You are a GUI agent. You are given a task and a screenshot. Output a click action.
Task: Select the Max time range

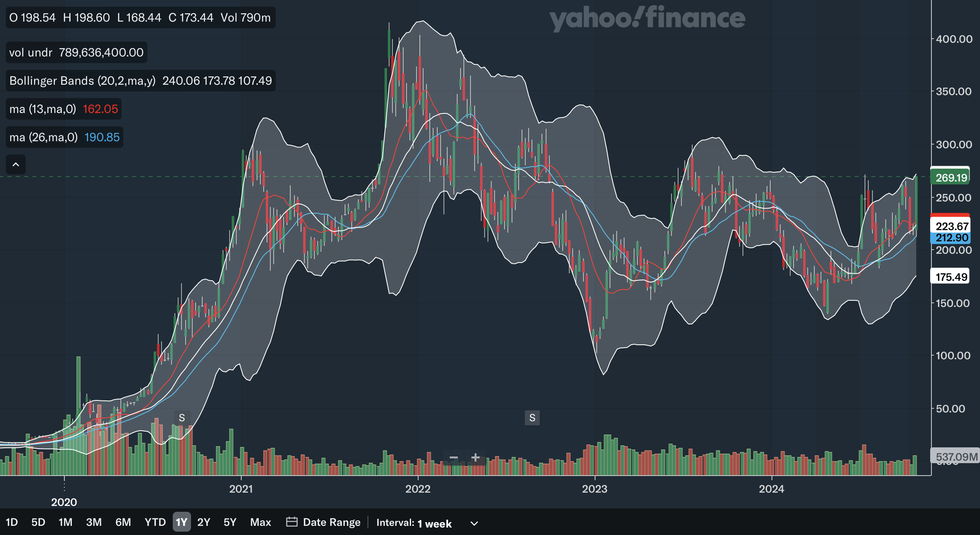pos(260,522)
